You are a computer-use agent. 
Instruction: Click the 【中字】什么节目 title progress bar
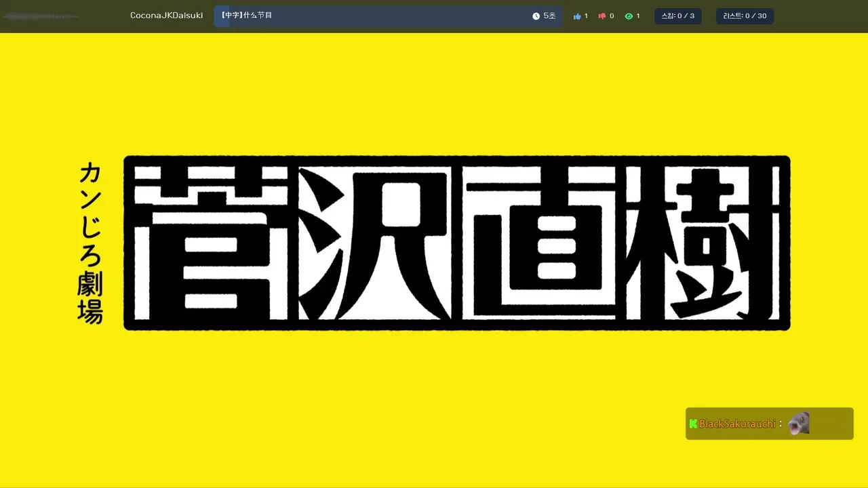(x=389, y=16)
